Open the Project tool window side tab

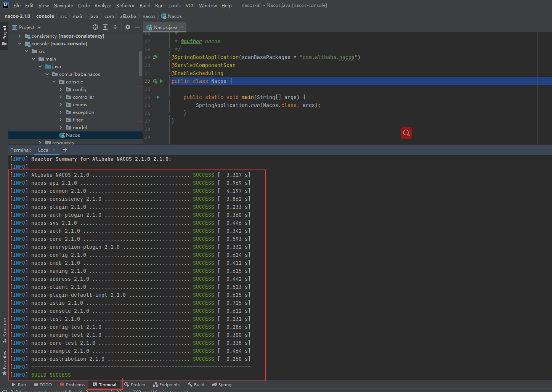tap(4, 35)
